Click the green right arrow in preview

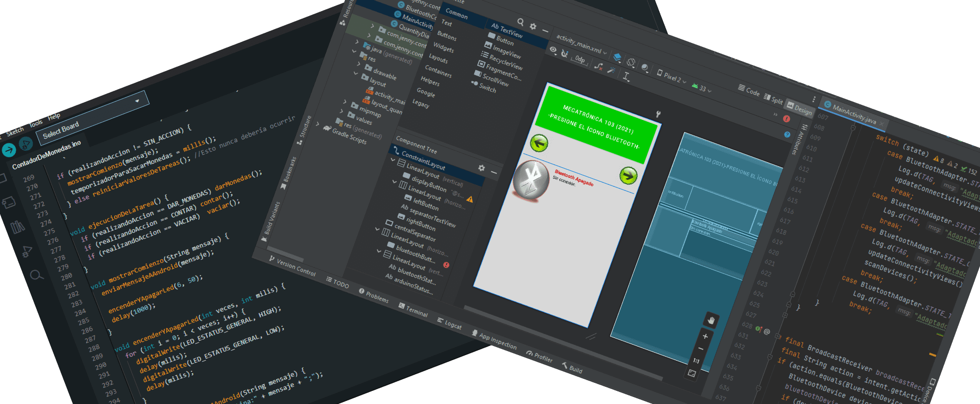coord(628,175)
